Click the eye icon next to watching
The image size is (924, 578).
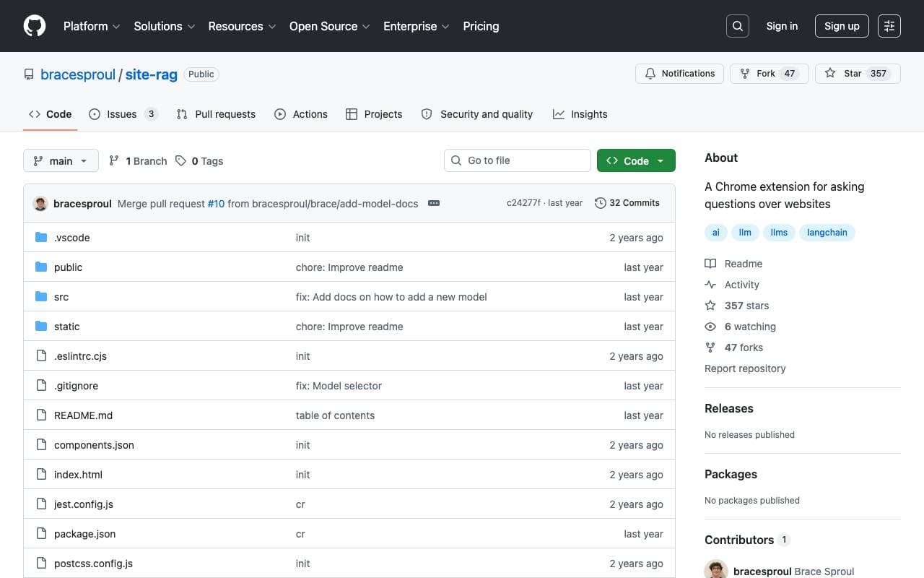[710, 327]
